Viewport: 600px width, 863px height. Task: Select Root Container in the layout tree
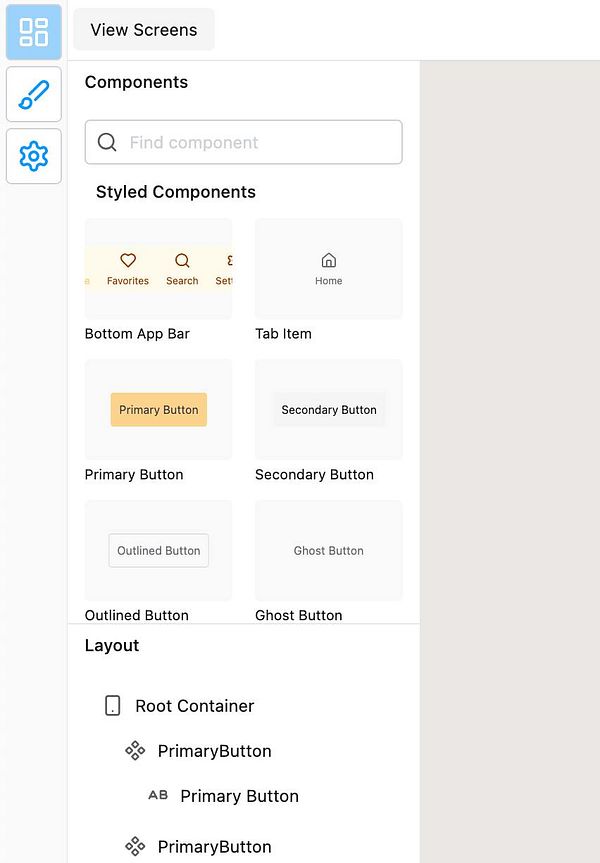pos(194,706)
